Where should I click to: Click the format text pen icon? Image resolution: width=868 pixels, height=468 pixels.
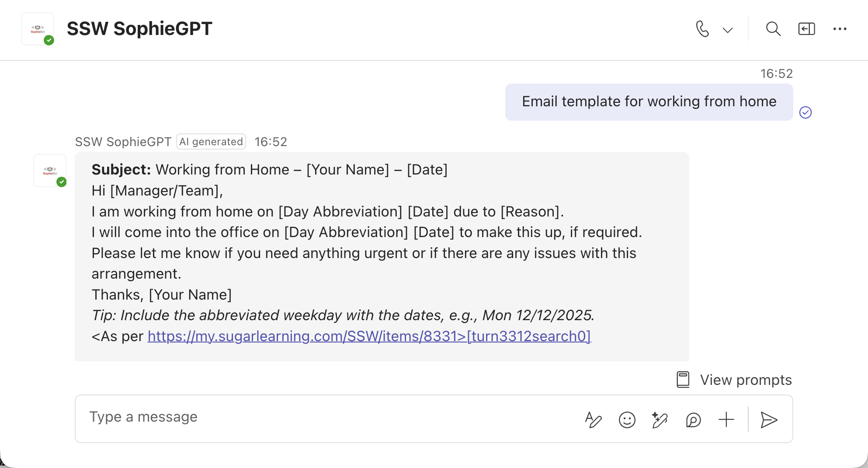(x=593, y=420)
